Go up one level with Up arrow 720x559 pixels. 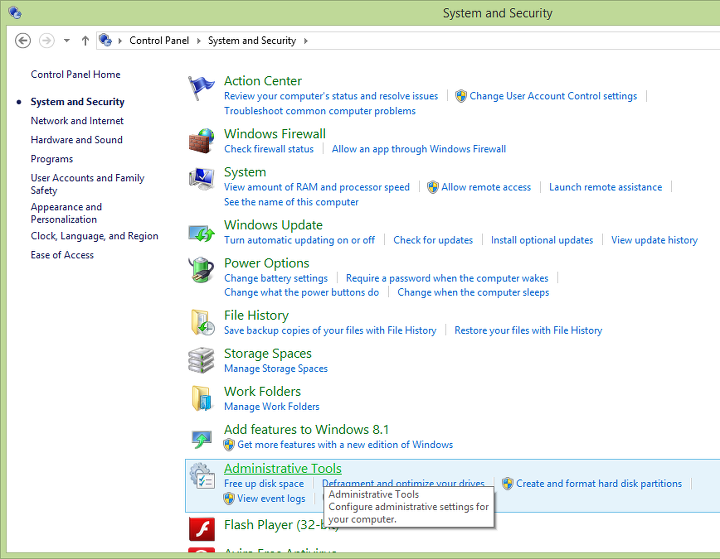(x=85, y=40)
